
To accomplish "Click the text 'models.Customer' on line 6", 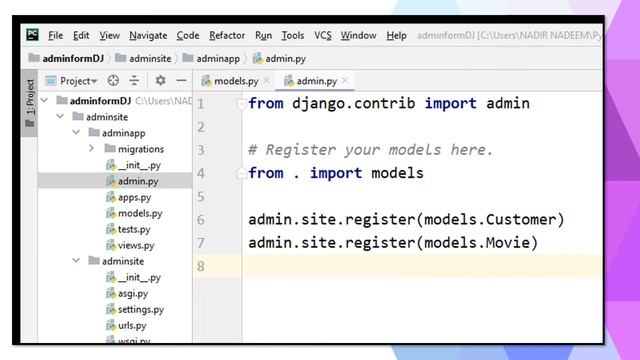I will click(x=490, y=220).
